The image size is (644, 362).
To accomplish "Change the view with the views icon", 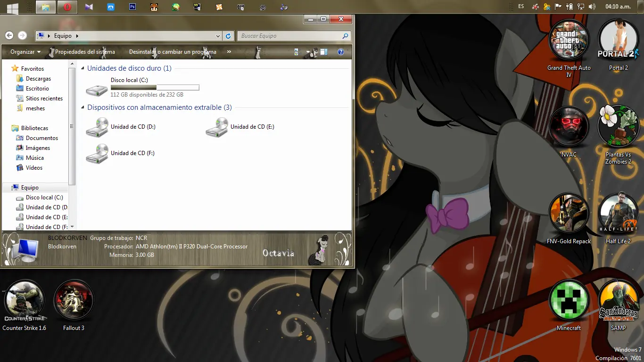I will coord(297,52).
